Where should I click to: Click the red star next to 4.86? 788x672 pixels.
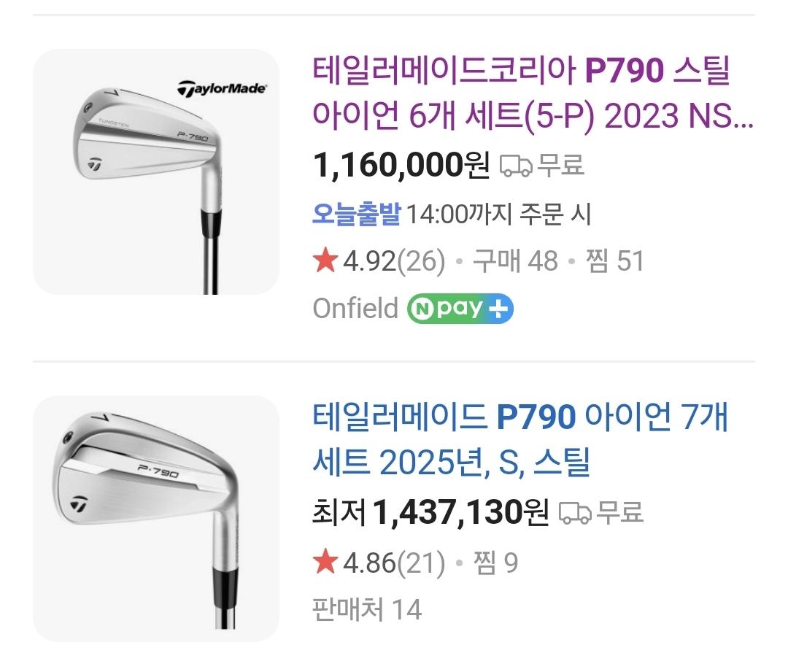(x=325, y=563)
